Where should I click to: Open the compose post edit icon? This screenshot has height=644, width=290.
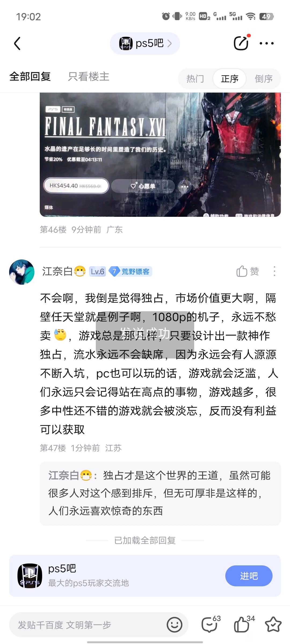pyautogui.click(x=241, y=43)
